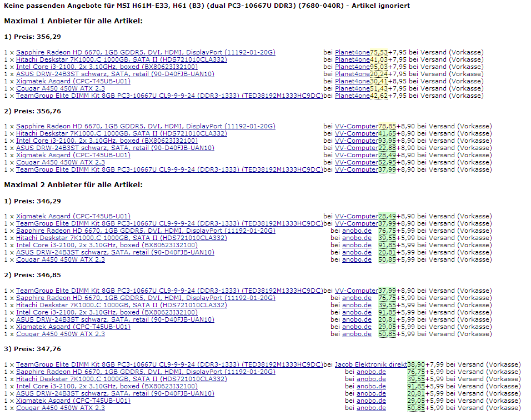Click the highlighted price 95,03

coord(379,67)
